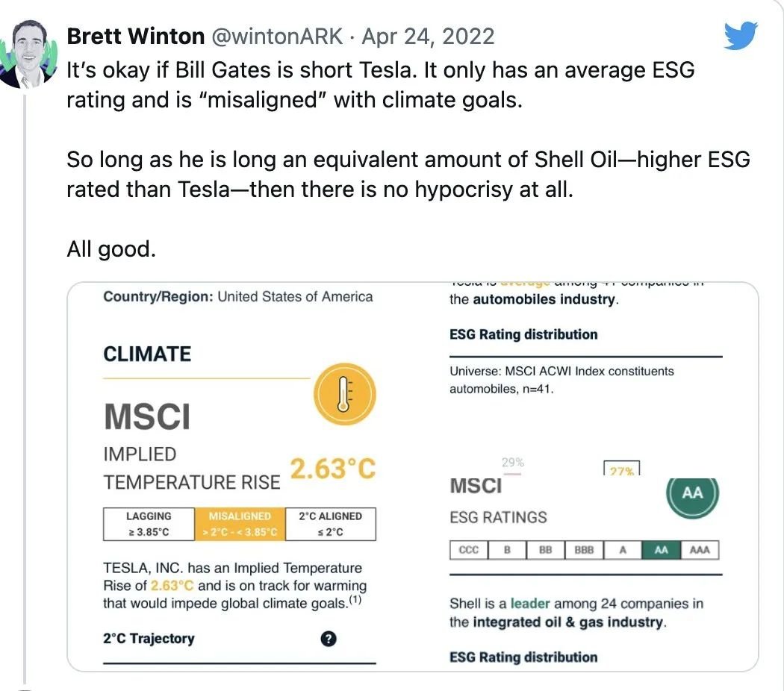Select the 2°C ALIGNED segment
The width and height of the screenshot is (784, 691).
(x=331, y=524)
